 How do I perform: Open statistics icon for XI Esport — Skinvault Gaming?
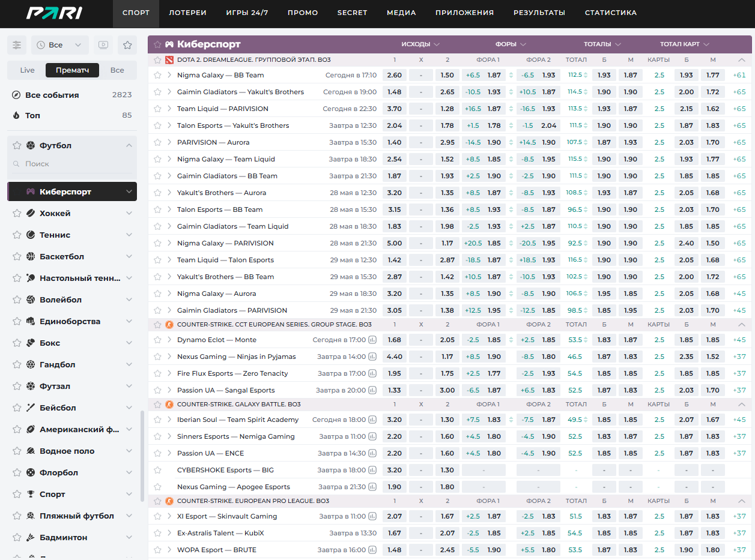pos(372,516)
